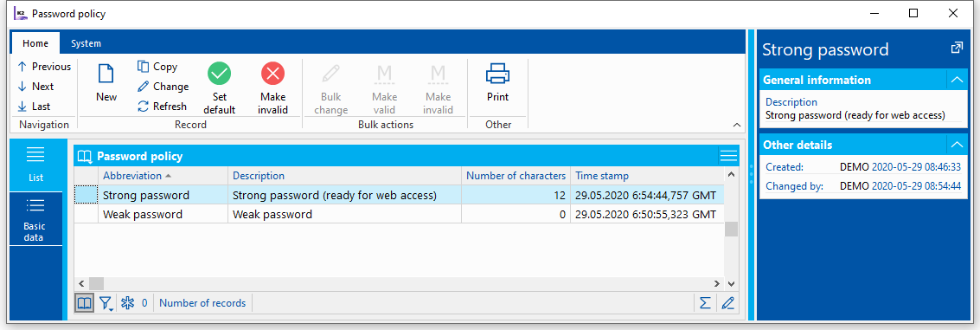Collapse the ribbon with the small chevron
The width and height of the screenshot is (980, 330).
(737, 126)
